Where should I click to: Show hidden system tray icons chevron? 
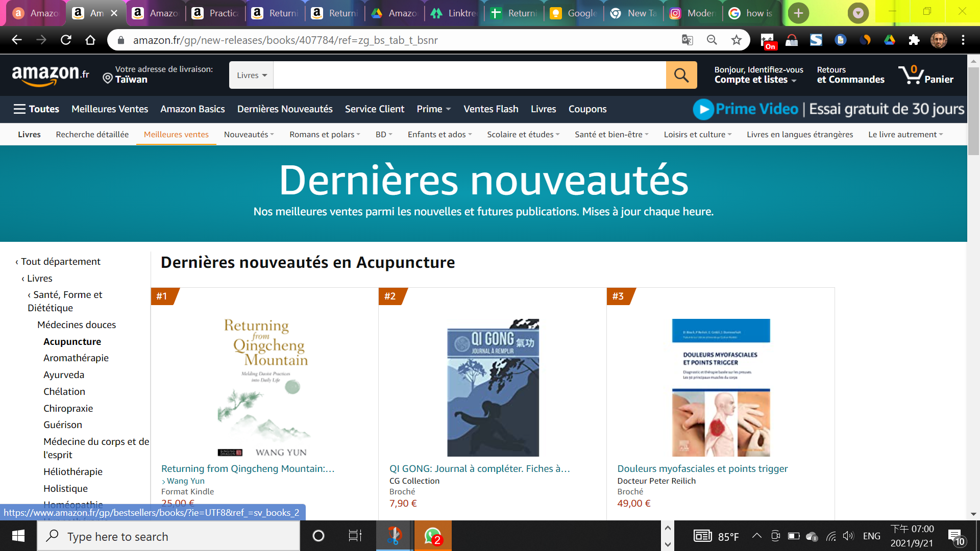757,536
